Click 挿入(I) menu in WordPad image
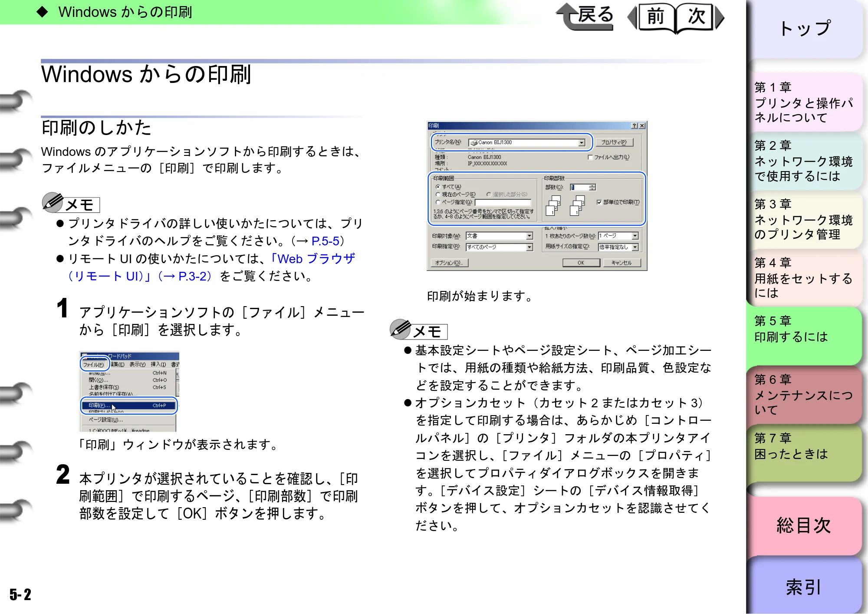868x614 pixels. 158,365
